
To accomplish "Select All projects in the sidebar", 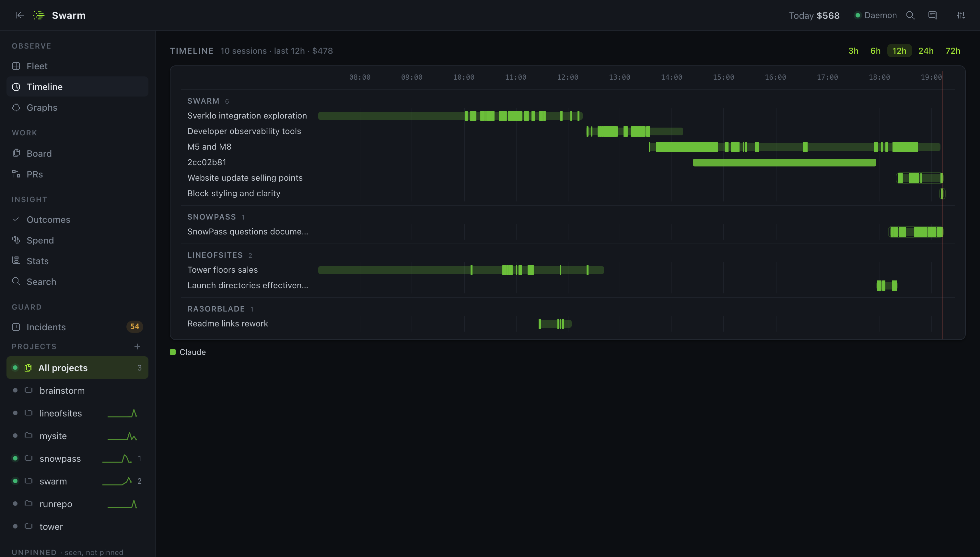I will [77, 368].
